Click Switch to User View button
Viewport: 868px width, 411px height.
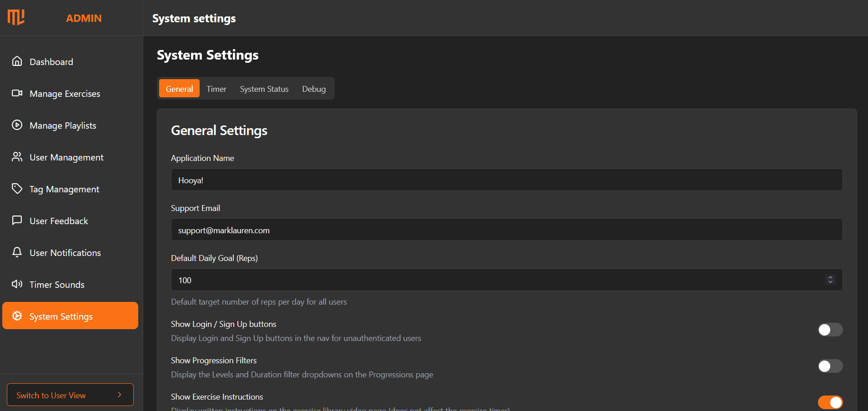coord(70,395)
